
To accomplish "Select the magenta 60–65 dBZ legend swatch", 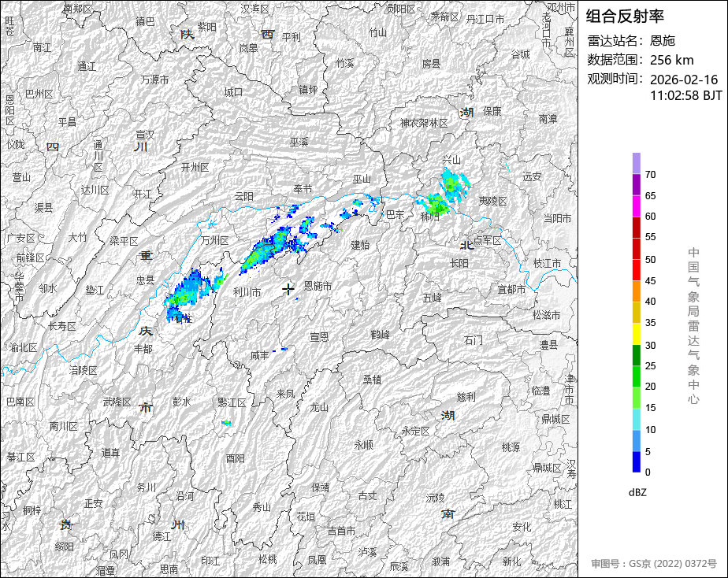I will [637, 206].
